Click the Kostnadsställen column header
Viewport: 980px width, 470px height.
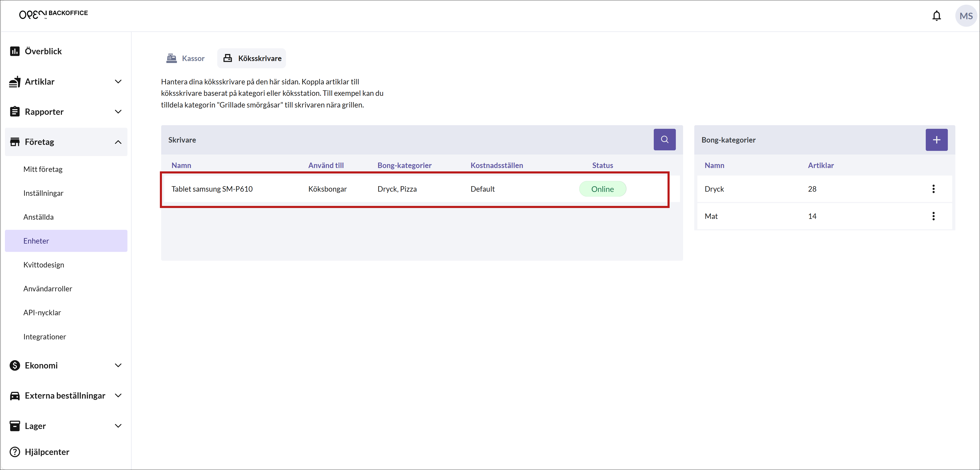point(496,165)
